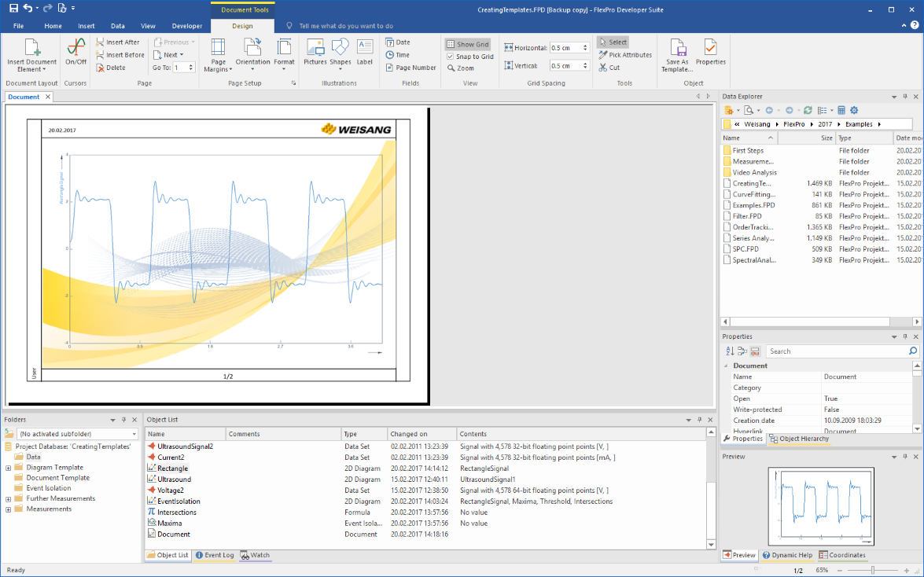Click the Insert Document Element icon
Image resolution: width=924 pixels, height=577 pixels.
tap(31, 49)
